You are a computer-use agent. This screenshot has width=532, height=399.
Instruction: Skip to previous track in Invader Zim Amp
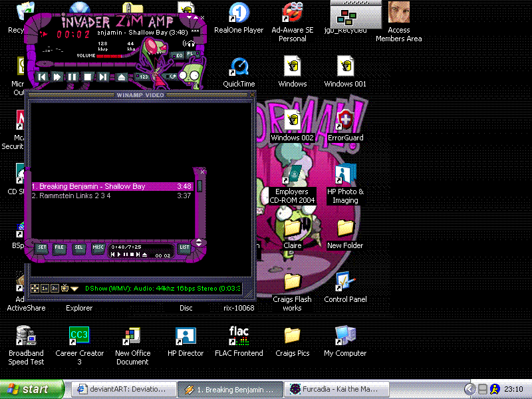pyautogui.click(x=42, y=77)
